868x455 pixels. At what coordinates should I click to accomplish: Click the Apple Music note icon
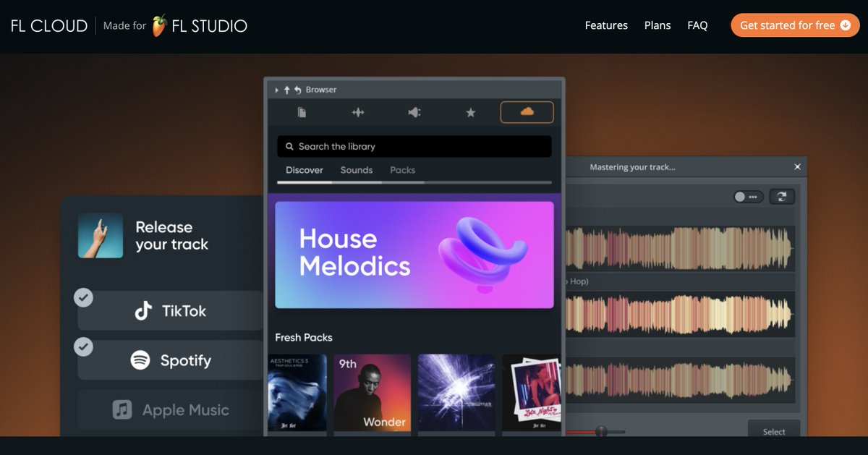point(122,409)
